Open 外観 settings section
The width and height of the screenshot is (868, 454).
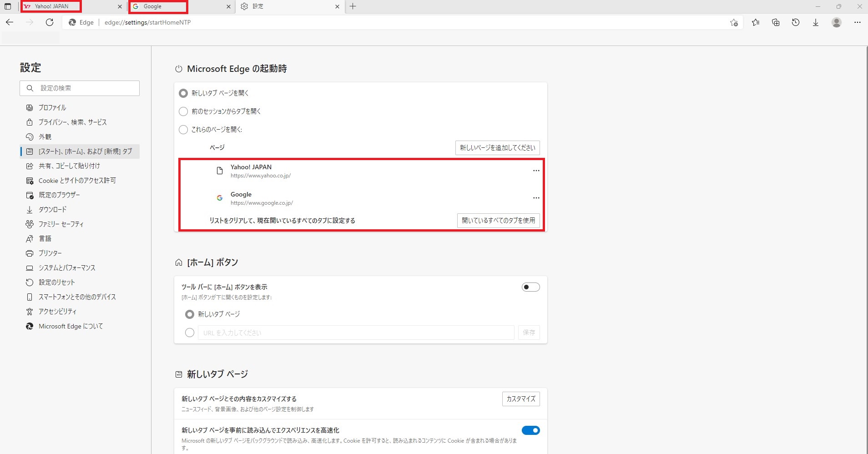[80, 137]
